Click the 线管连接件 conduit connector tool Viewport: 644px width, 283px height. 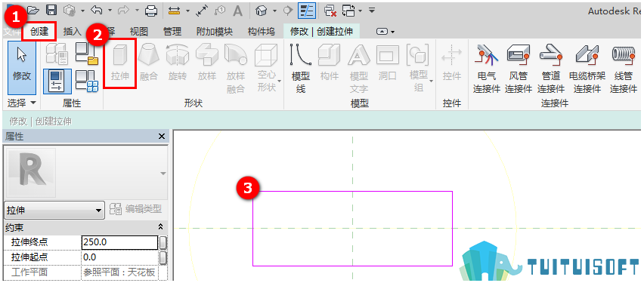pyautogui.click(x=623, y=68)
